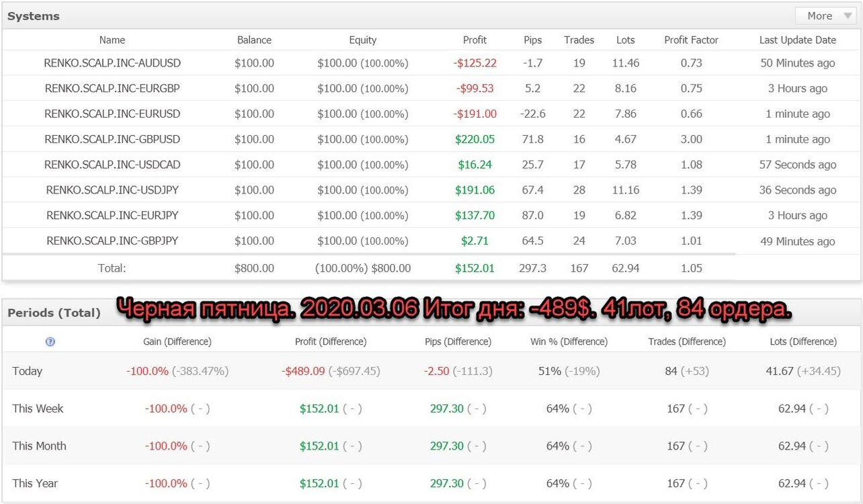863x504 pixels.
Task: Sort systems by Equity column header
Action: click(x=363, y=40)
